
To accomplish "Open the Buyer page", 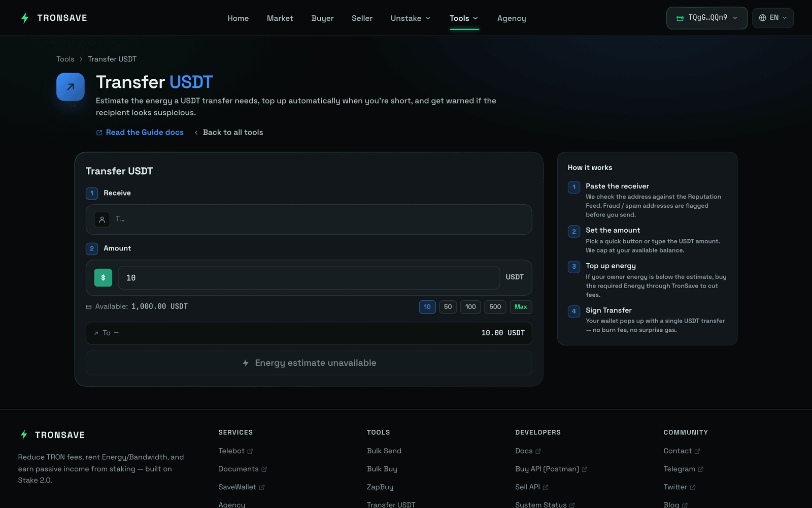I will tap(322, 18).
